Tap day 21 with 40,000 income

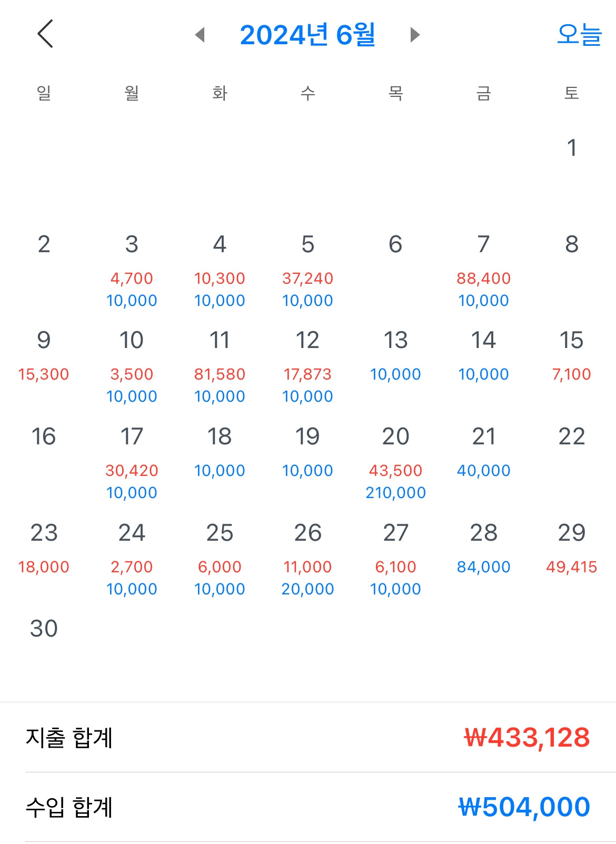[x=483, y=452]
